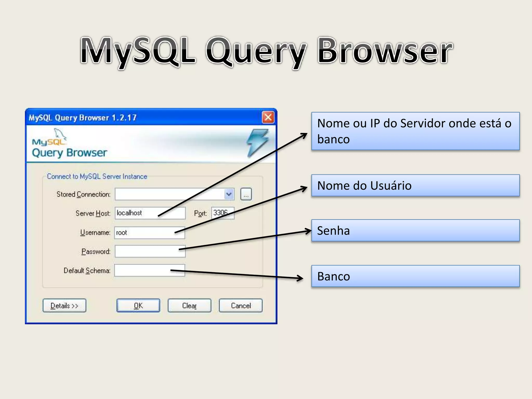Viewport: 532px width, 399px height.
Task: Click the 'Nome do Usuário' callout box
Action: pyautogui.click(x=415, y=185)
